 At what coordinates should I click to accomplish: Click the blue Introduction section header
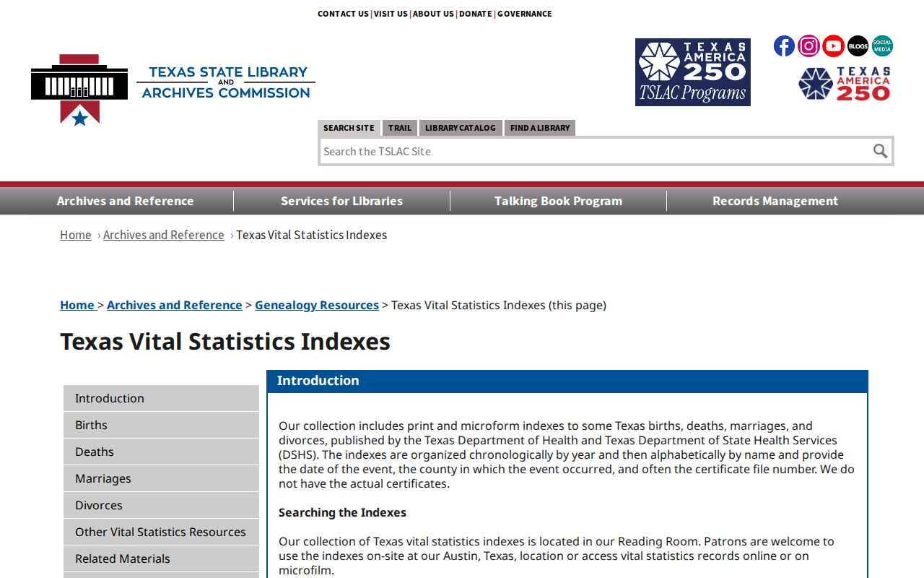coord(567,381)
